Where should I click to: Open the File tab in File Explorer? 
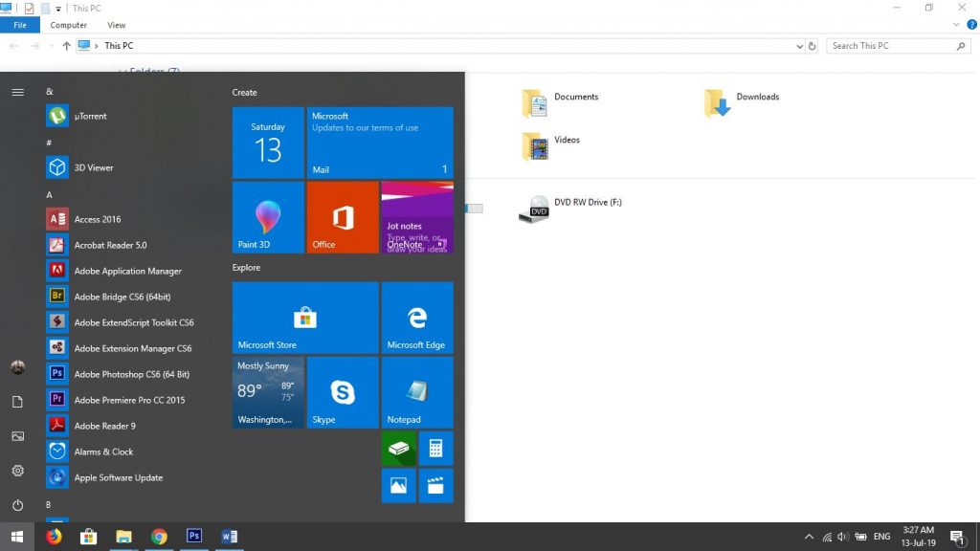tap(20, 25)
